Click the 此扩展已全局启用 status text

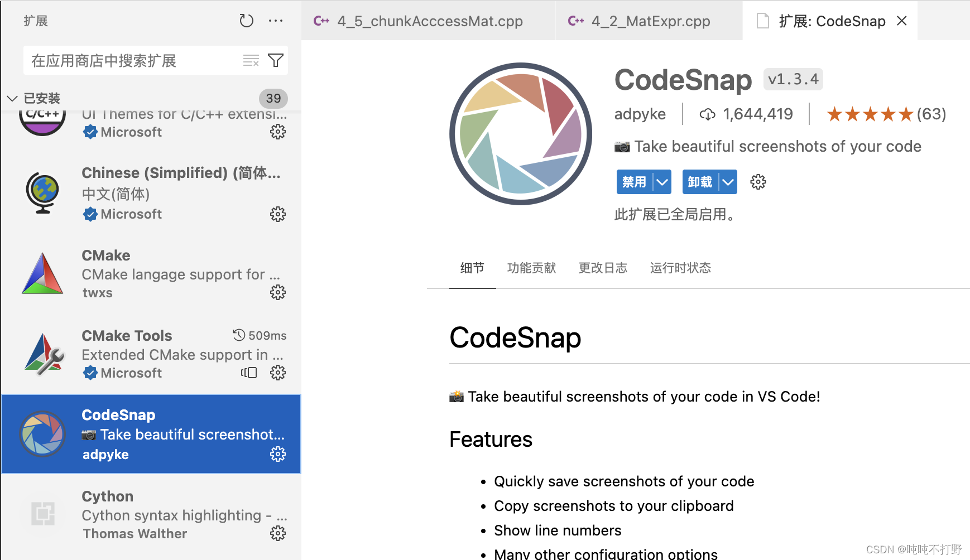(x=675, y=215)
